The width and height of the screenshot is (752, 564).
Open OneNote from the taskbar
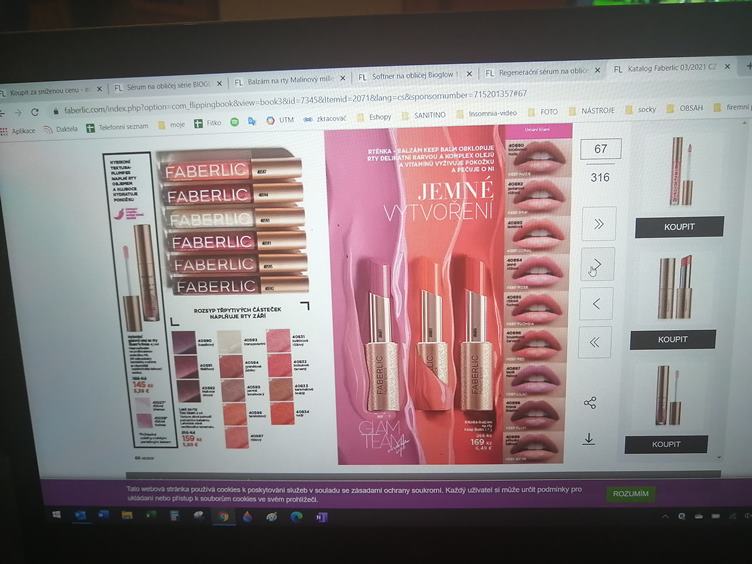(x=321, y=517)
